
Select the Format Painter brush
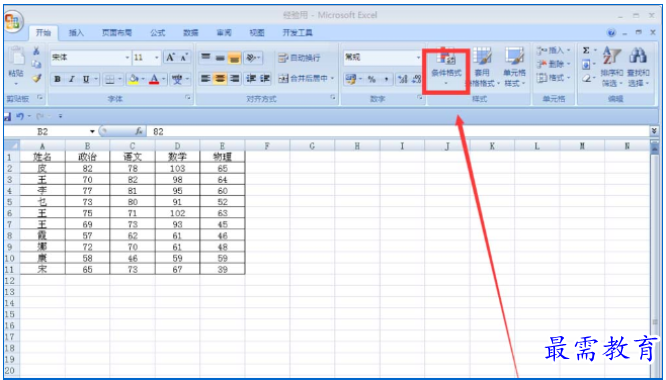(x=37, y=78)
